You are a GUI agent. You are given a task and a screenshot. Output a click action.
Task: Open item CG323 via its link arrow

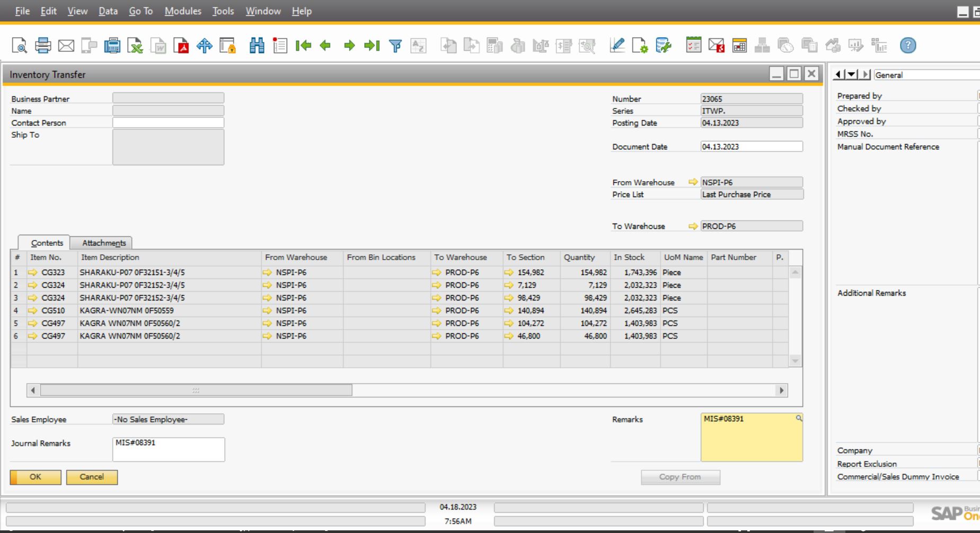tap(33, 272)
